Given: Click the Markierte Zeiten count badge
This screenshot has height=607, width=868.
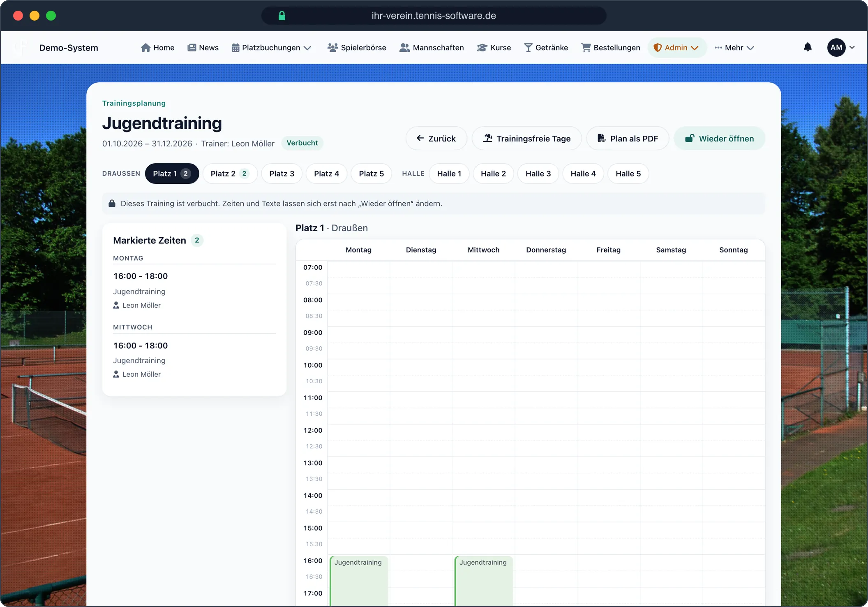Looking at the screenshot, I should tap(197, 240).
